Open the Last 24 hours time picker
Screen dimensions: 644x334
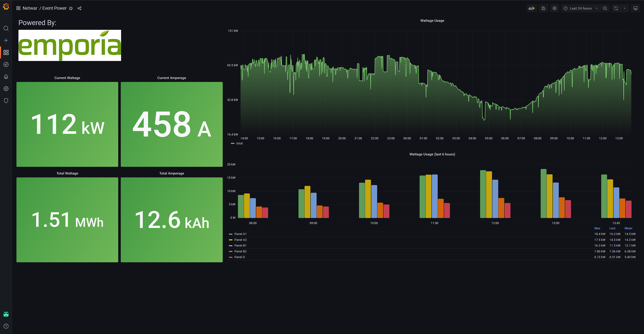tap(580, 8)
